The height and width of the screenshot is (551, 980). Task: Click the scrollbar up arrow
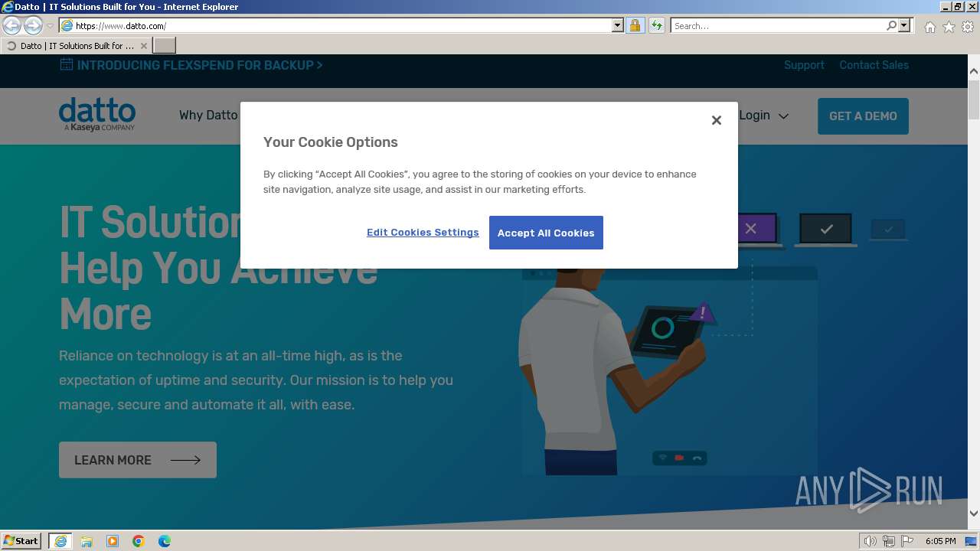pyautogui.click(x=974, y=71)
